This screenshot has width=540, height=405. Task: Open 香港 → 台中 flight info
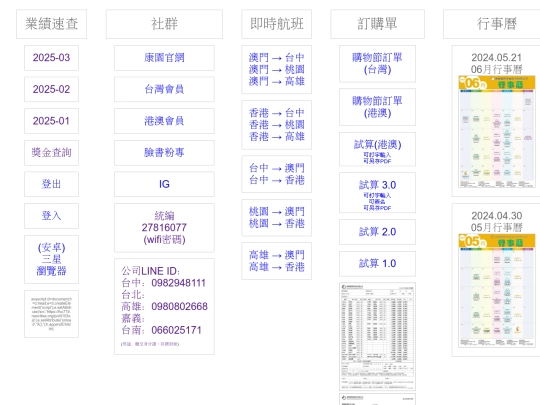tap(277, 113)
